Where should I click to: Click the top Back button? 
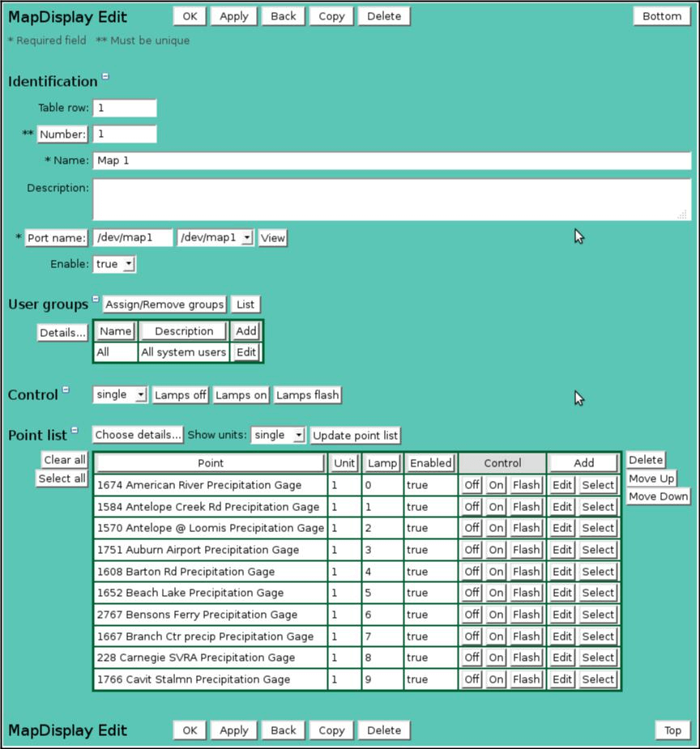click(284, 16)
